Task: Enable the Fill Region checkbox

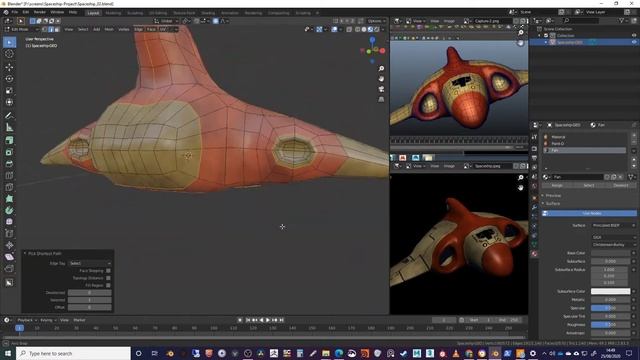Action: click(x=108, y=285)
